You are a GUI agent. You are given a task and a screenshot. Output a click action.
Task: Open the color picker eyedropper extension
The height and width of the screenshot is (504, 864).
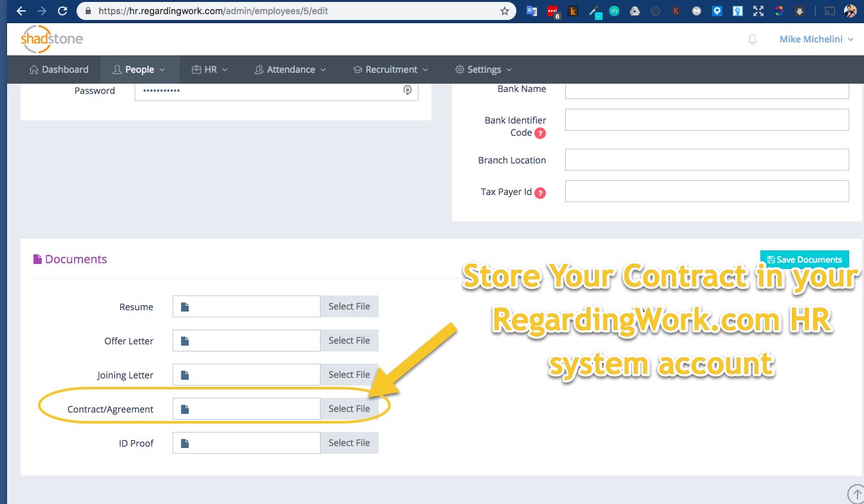pos(594,11)
